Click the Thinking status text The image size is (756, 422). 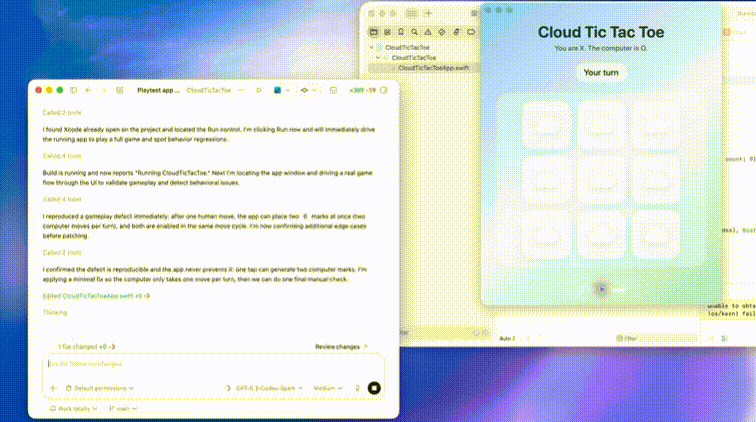tap(55, 313)
